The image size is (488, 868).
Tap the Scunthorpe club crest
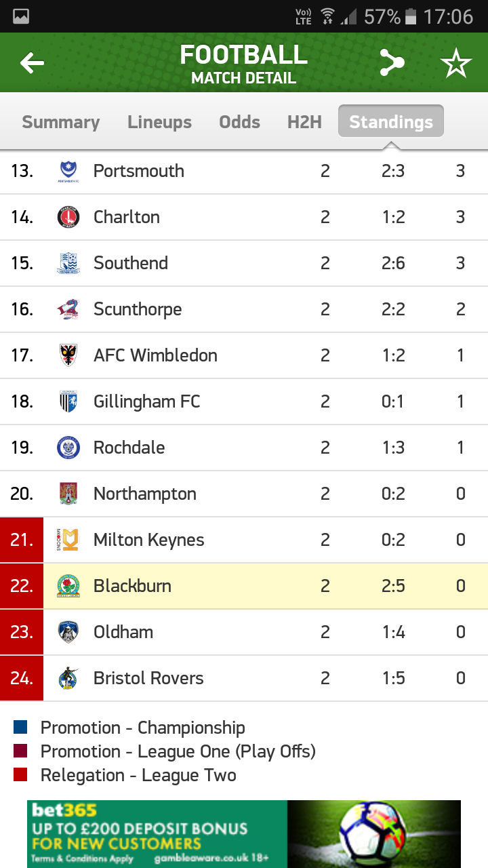coord(68,310)
